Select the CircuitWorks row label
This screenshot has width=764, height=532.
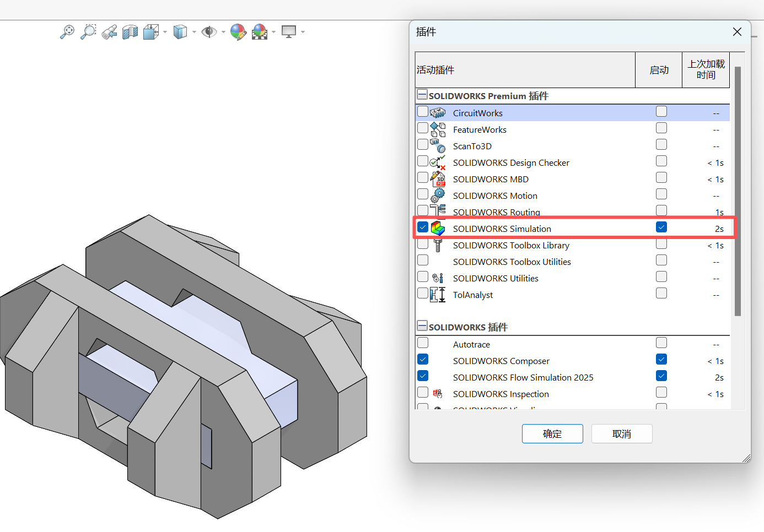point(478,113)
